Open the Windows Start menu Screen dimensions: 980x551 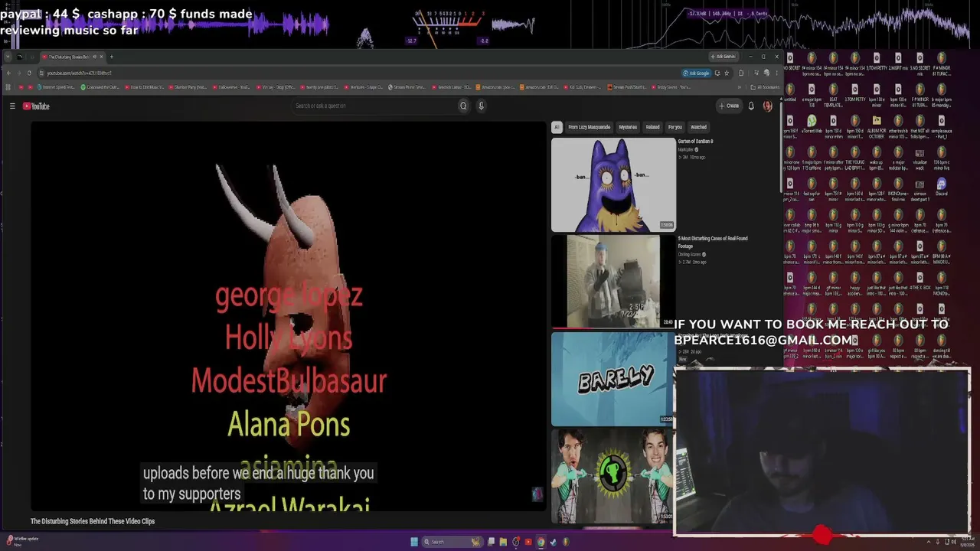click(414, 542)
